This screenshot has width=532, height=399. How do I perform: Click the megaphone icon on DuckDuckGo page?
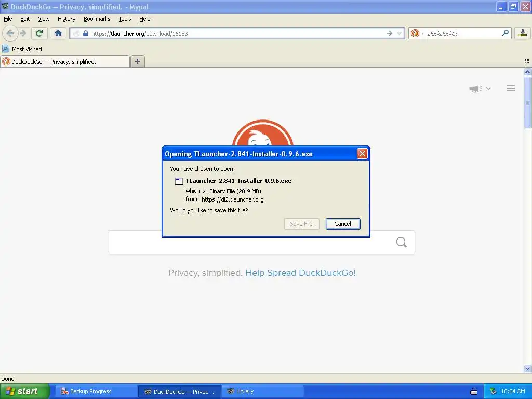475,89
